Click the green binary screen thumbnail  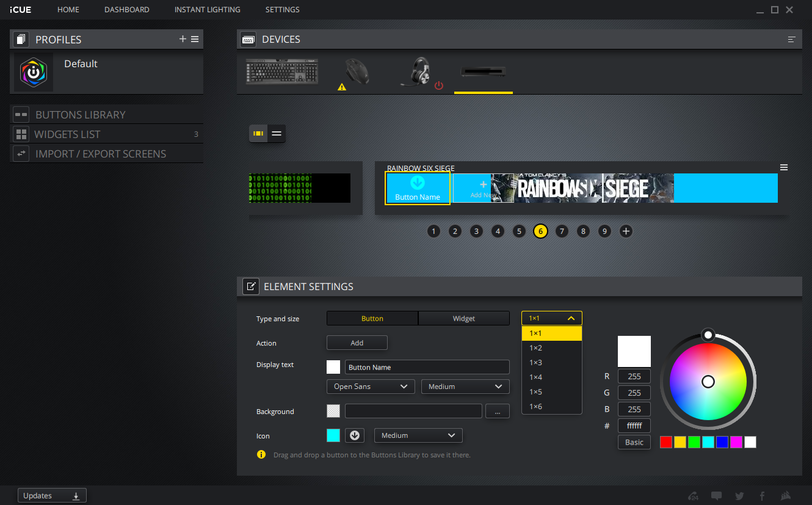click(x=300, y=188)
